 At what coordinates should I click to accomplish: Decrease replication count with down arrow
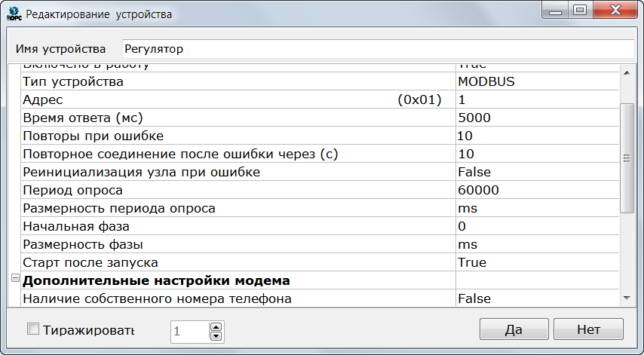[x=216, y=336]
